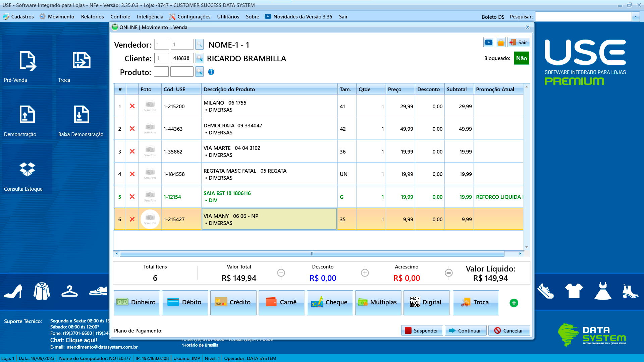
Task: Remove item 1 MILANO with red X
Action: point(132,106)
